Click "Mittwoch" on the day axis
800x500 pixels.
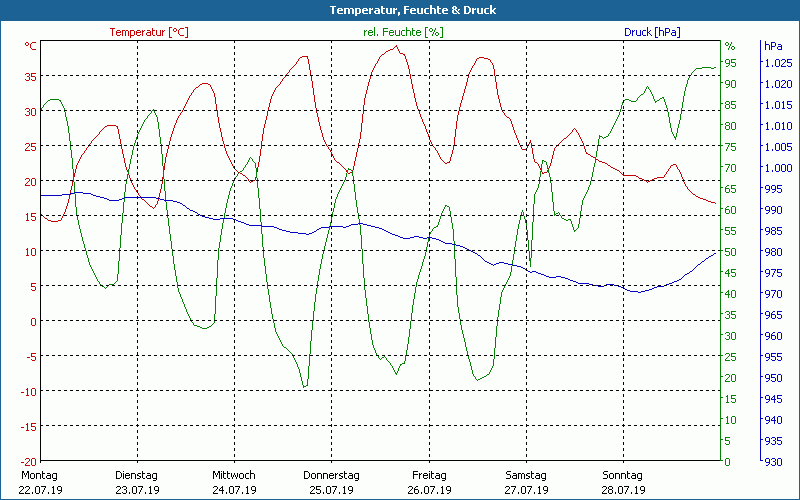click(x=234, y=476)
